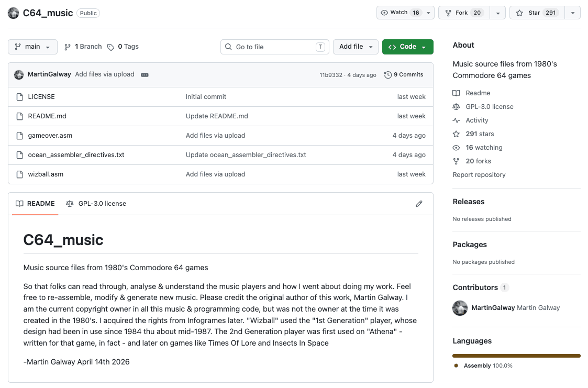Fork the repository using the Fork button
The image size is (588, 388).
(x=463, y=13)
